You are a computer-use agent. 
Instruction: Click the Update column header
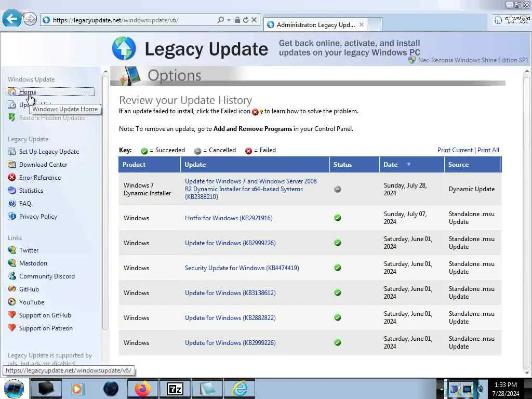coord(255,165)
